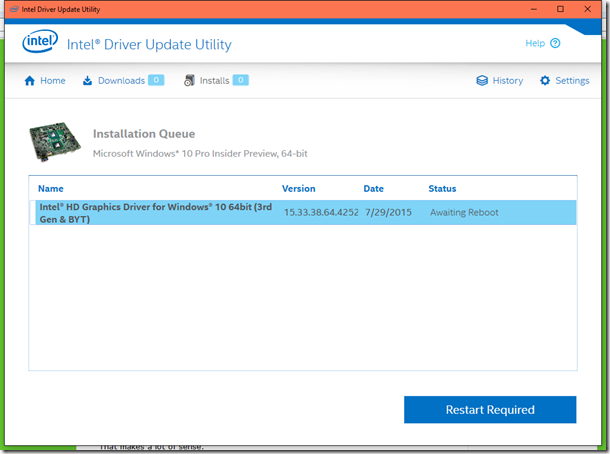
Task: Open the History page
Action: pos(500,81)
